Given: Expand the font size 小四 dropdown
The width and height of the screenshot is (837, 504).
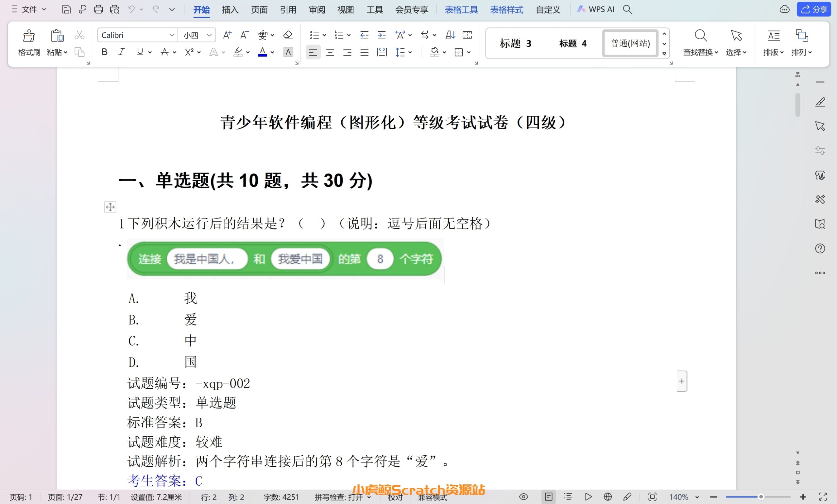Looking at the screenshot, I should [209, 35].
